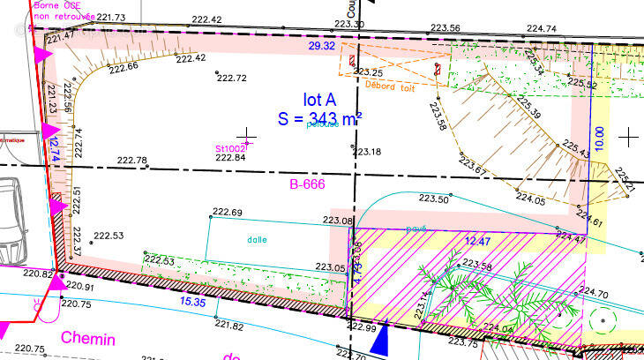Click the blue access arrow at bottom

tap(380, 341)
